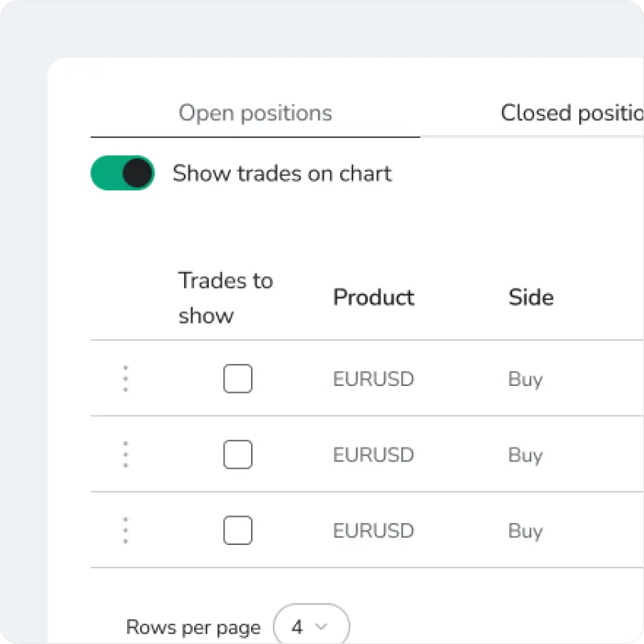Viewport: 644px width, 644px height.
Task: Tick the third EURUSD row checkbox
Action: pos(238,530)
